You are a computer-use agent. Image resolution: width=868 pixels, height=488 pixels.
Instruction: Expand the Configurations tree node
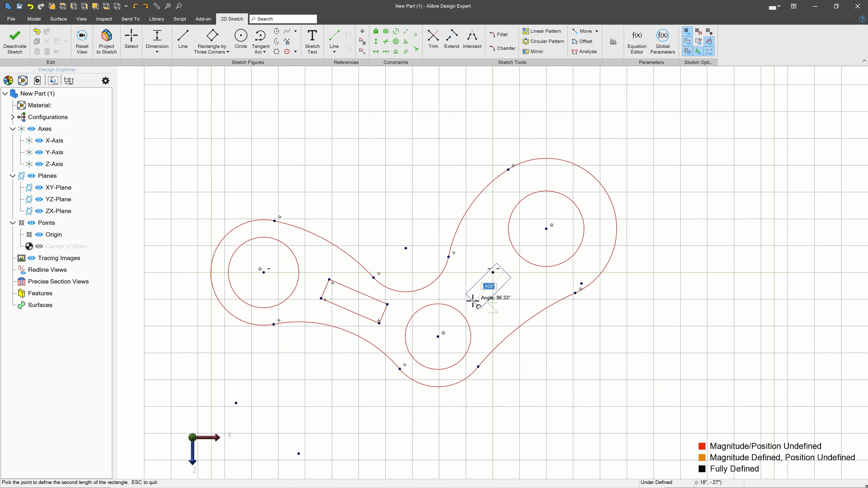[x=13, y=117]
